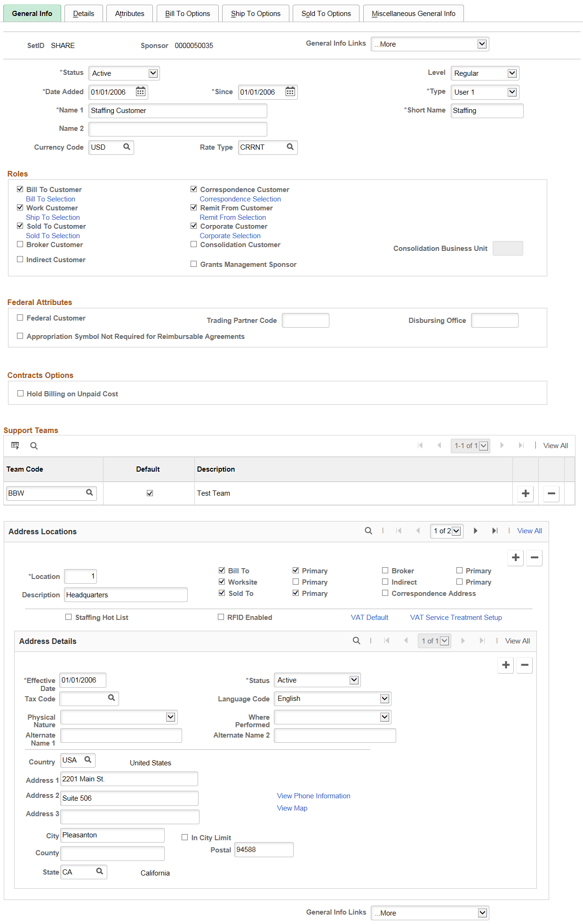This screenshot has width=583, height=924.
Task: Look up Currency Code values
Action: tap(127, 147)
